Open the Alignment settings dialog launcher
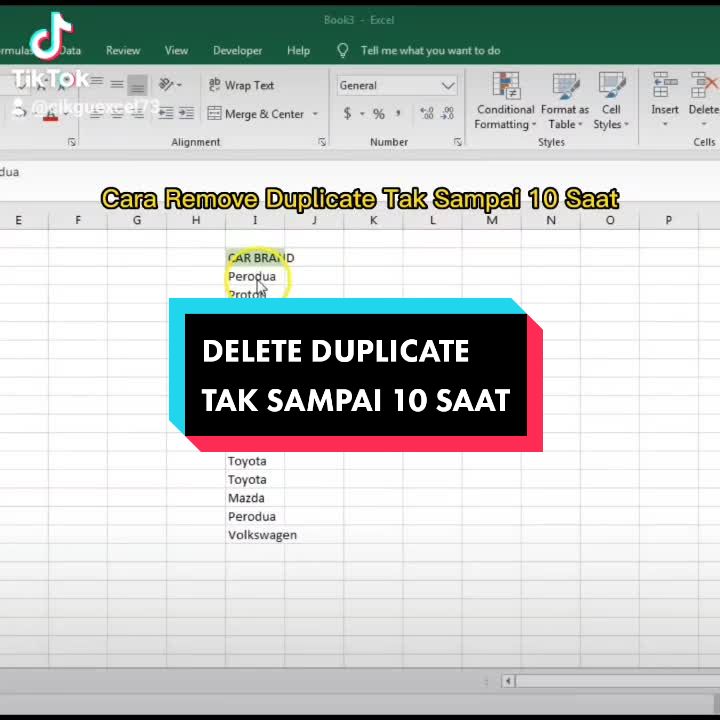Image resolution: width=720 pixels, height=720 pixels. tap(322, 142)
